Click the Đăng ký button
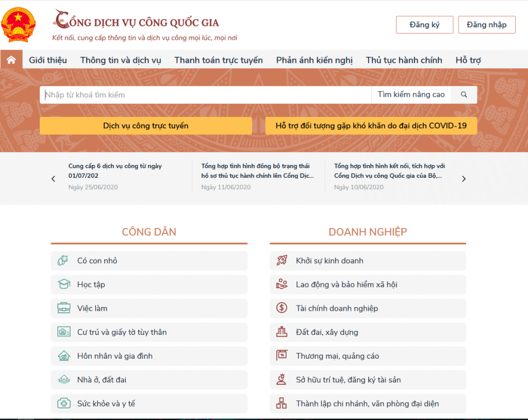This screenshot has width=528, height=420. point(424,25)
